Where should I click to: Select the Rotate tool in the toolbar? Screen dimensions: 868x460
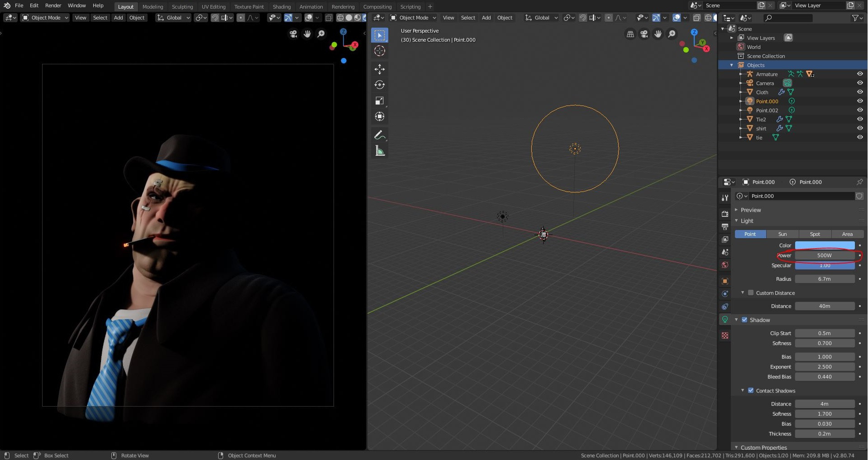pyautogui.click(x=379, y=85)
